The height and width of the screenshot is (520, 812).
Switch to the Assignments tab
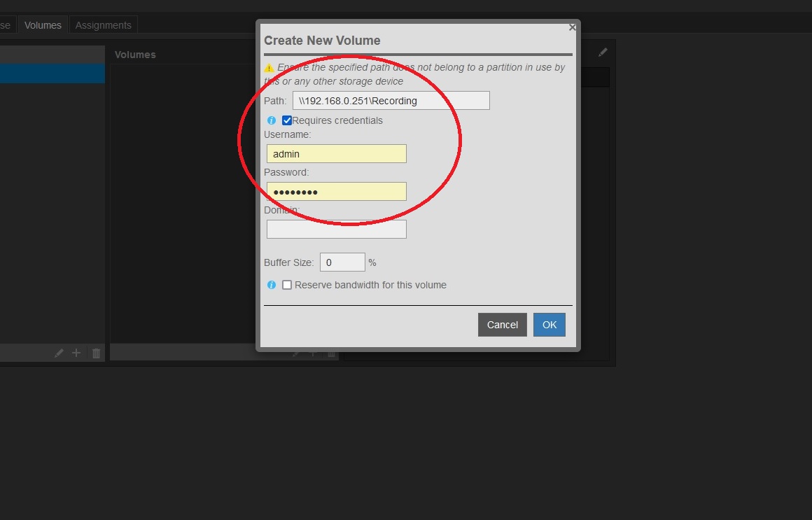coord(103,24)
